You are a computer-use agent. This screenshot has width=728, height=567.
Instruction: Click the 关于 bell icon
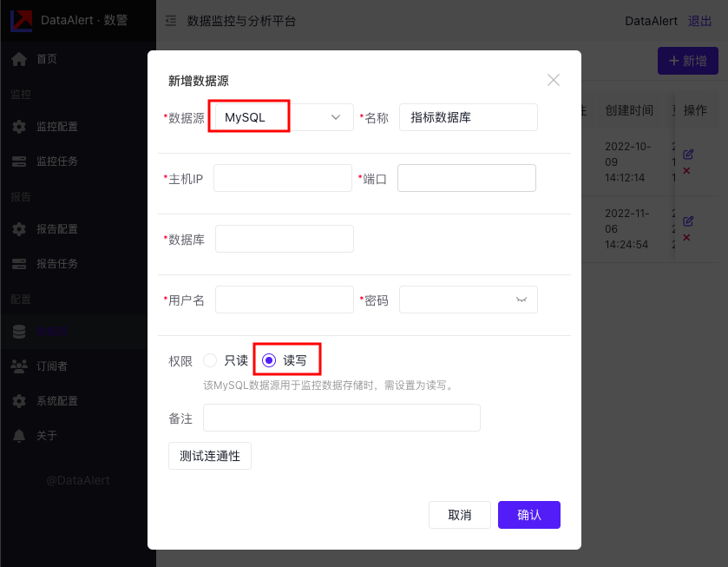[19, 435]
